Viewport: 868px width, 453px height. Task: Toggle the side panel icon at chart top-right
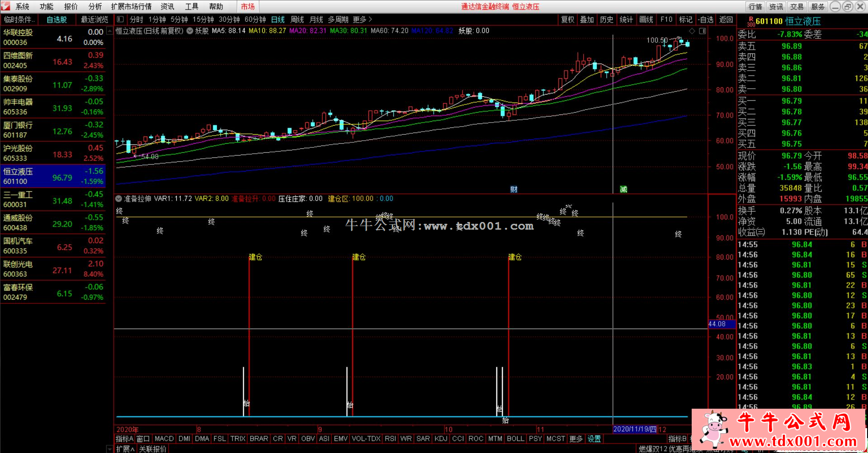[x=703, y=31]
